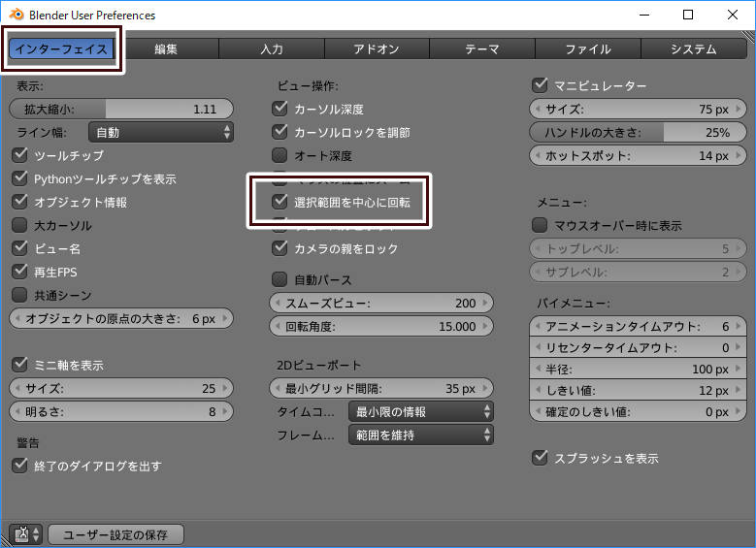Open the フレーム範囲を維持 dropdown
Viewport: 756px width, 548px height.
click(x=421, y=435)
